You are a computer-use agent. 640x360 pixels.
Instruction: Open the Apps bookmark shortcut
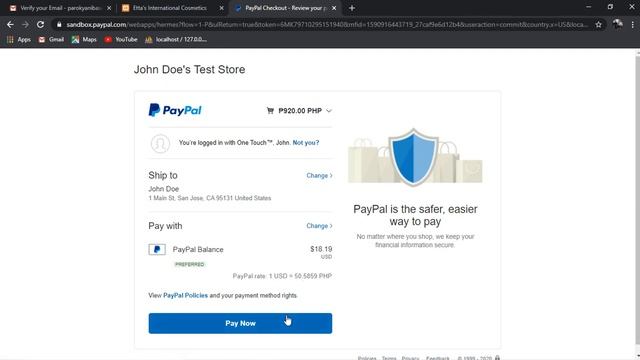click(x=19, y=40)
